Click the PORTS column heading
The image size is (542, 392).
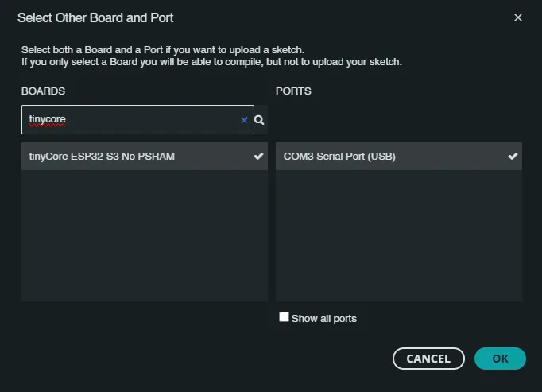point(293,91)
